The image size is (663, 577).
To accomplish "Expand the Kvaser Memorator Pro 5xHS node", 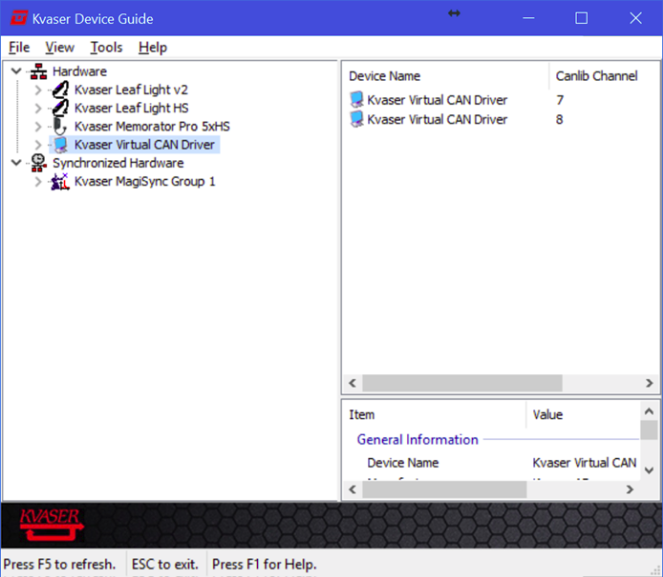I will click(38, 126).
